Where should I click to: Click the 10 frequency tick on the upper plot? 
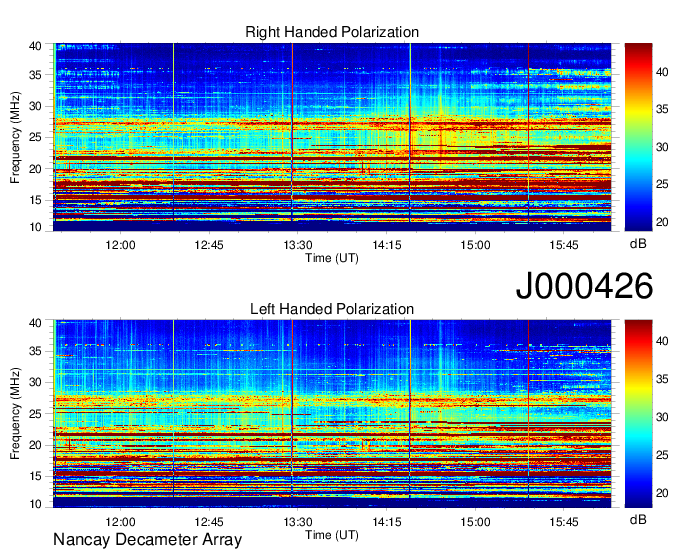coord(35,227)
